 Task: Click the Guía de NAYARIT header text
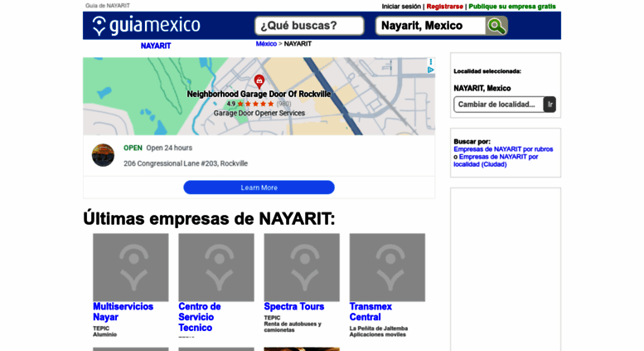tap(108, 6)
